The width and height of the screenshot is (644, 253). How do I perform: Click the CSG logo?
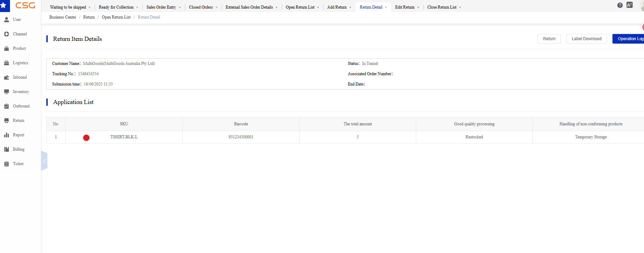[25, 5]
